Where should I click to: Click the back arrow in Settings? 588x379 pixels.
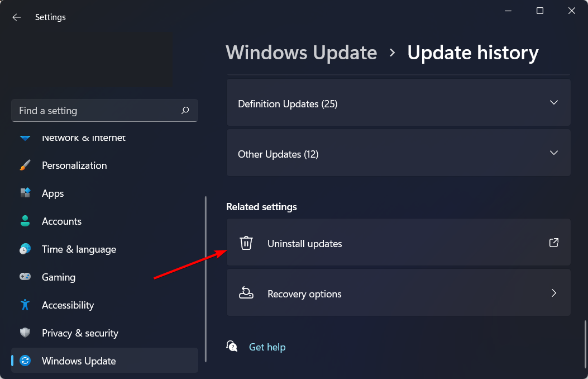(x=16, y=17)
